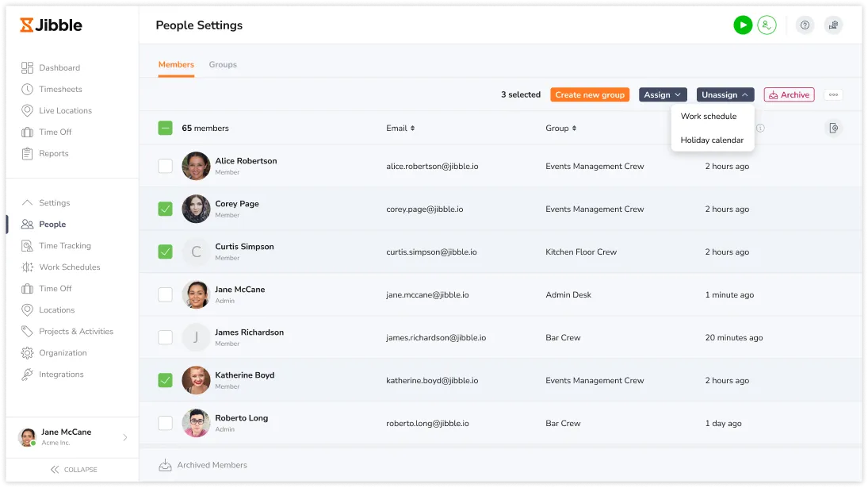868x488 pixels.
Task: Check the Alice Robertson checkbox
Action: pyautogui.click(x=165, y=167)
